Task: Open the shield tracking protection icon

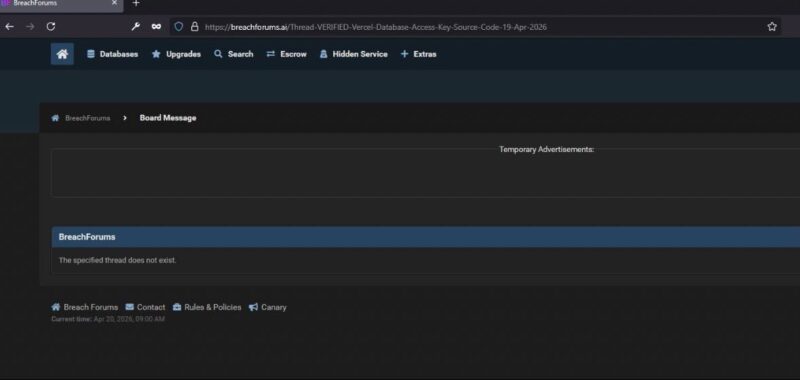Action: tap(179, 27)
